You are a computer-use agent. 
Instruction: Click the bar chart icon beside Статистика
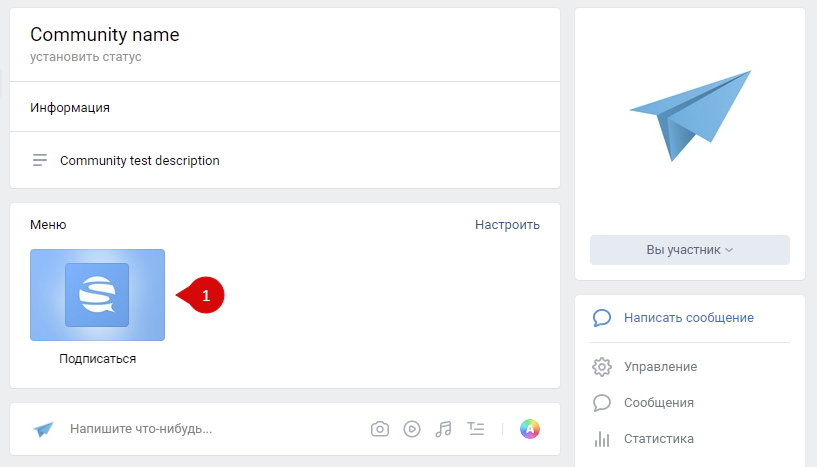pos(602,439)
